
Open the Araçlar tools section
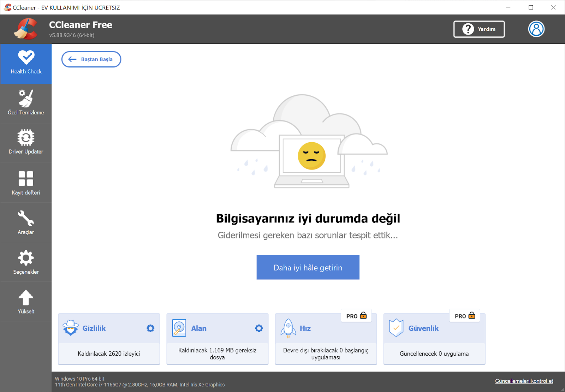coord(26,222)
